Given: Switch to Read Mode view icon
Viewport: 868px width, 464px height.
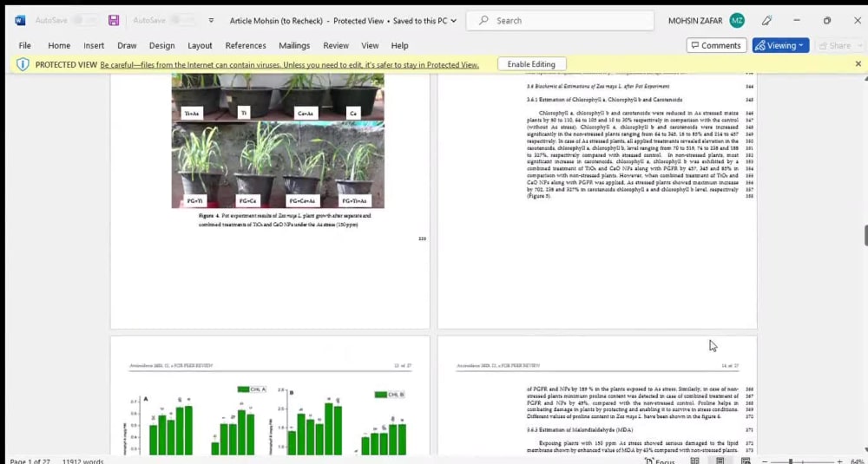Looking at the screenshot, I should [x=694, y=461].
